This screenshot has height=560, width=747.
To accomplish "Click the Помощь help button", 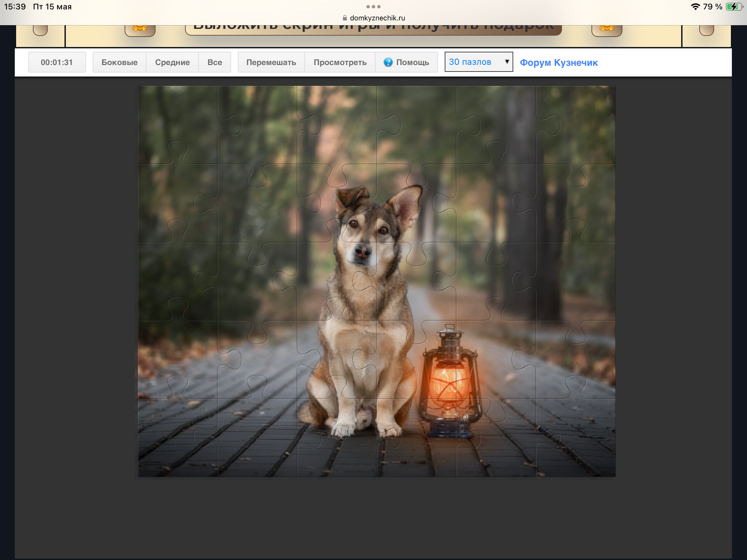I will point(407,62).
